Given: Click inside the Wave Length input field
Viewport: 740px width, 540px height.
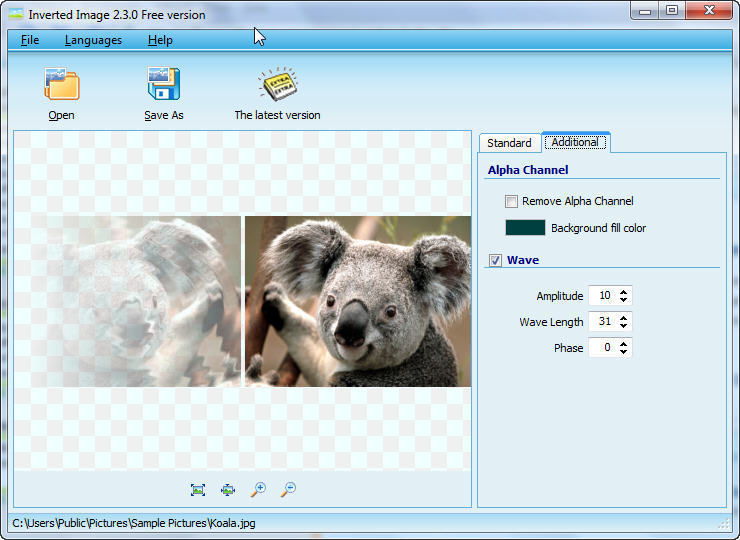Looking at the screenshot, I should tap(601, 322).
